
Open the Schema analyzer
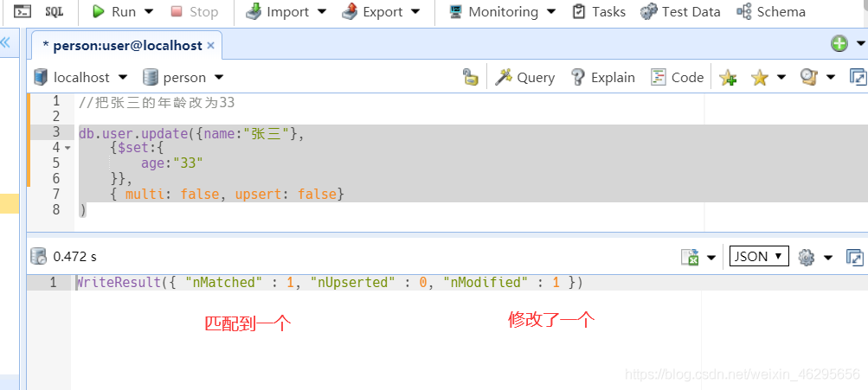click(x=770, y=11)
